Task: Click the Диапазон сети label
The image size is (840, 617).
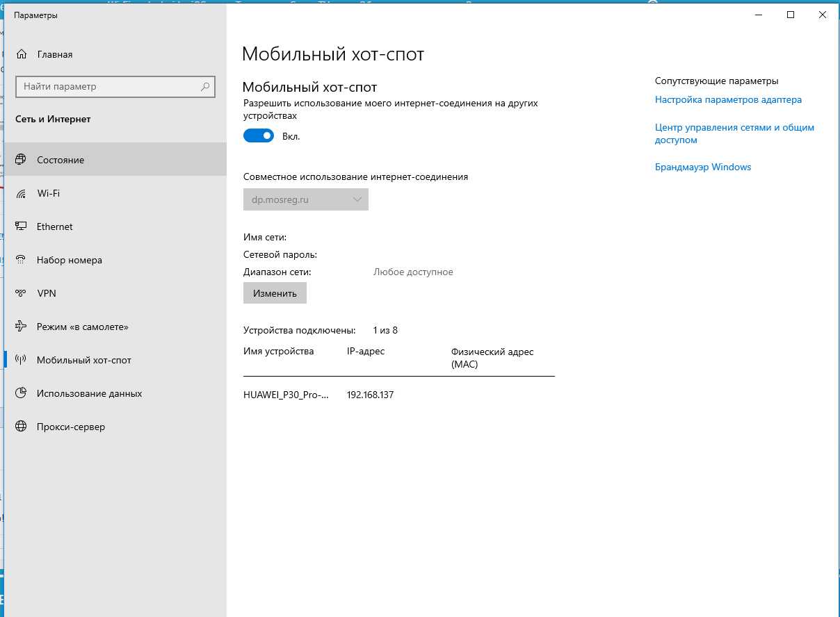Action: pyautogui.click(x=277, y=272)
